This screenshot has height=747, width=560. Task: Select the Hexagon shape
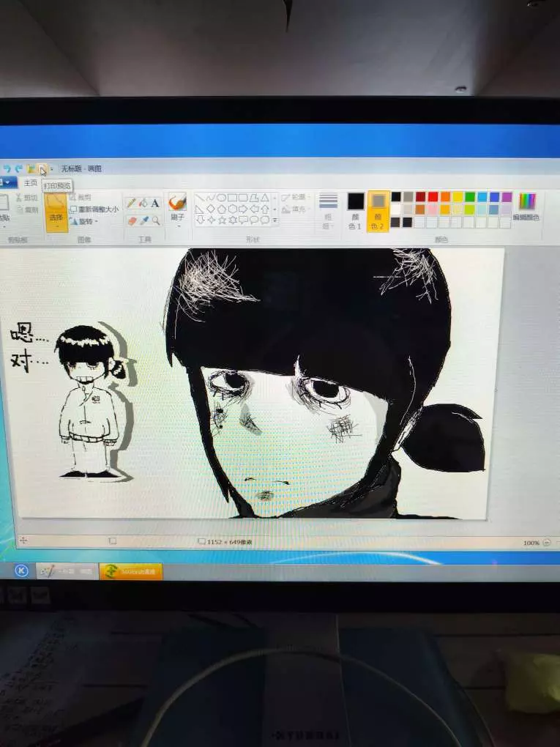click(232, 209)
